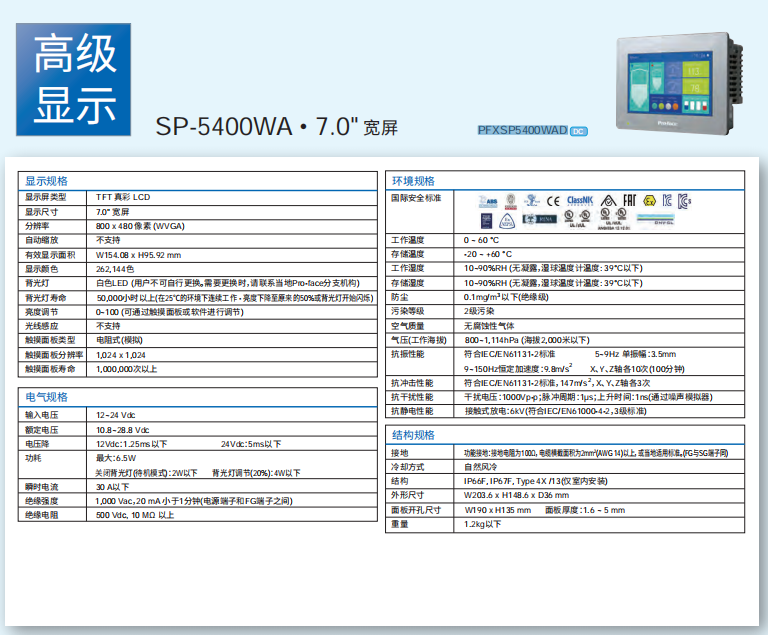Click the 环境规格 section header

coord(413,181)
